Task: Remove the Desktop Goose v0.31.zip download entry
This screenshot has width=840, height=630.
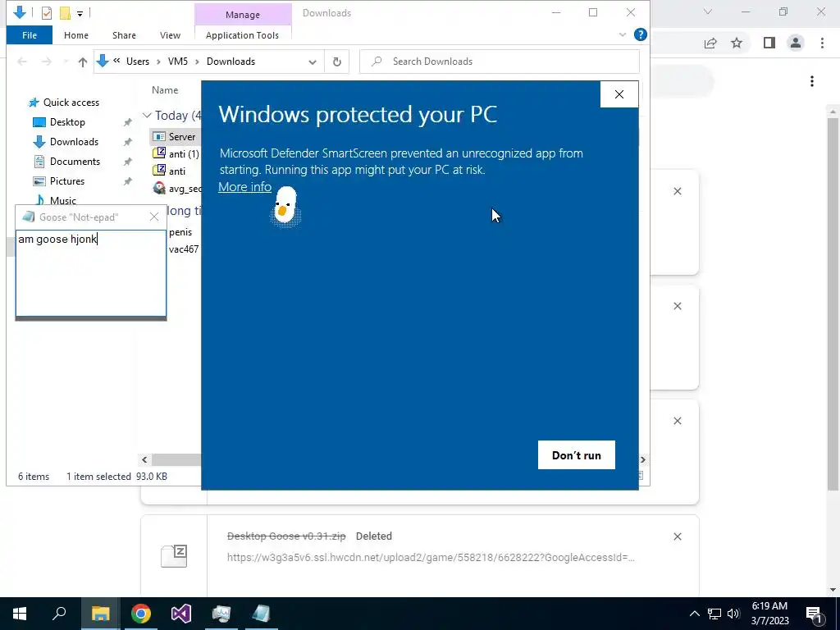Action: point(678,536)
